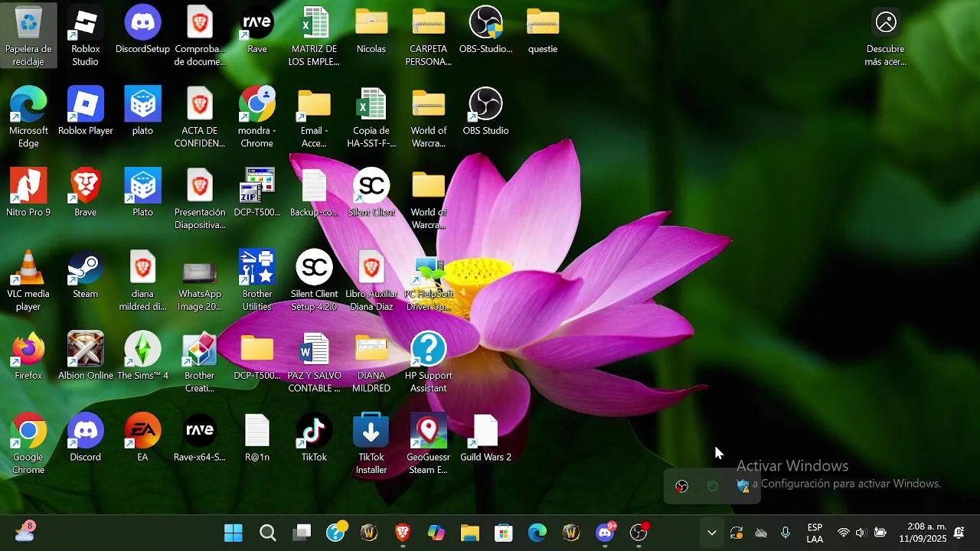Open Task View in taskbar
Image resolution: width=980 pixels, height=551 pixels.
(x=302, y=533)
